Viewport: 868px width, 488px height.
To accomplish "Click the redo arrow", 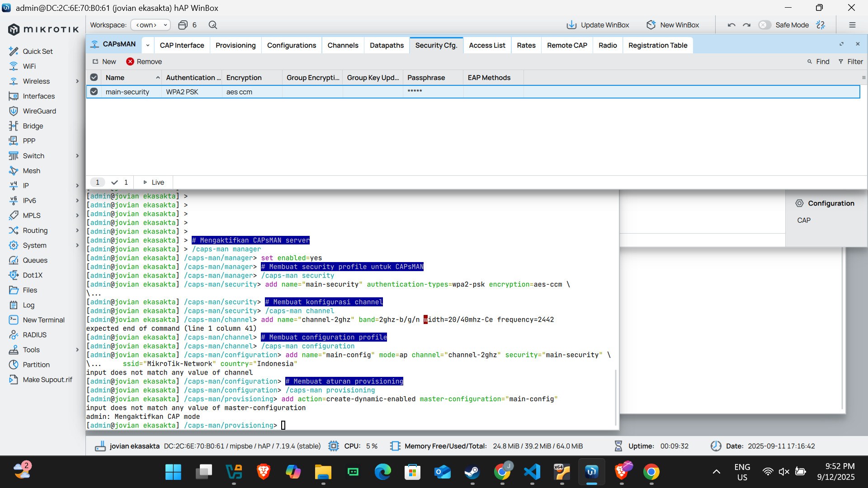I will coord(747,25).
